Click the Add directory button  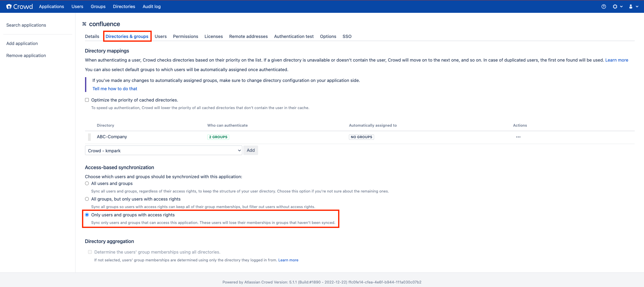[x=251, y=150]
